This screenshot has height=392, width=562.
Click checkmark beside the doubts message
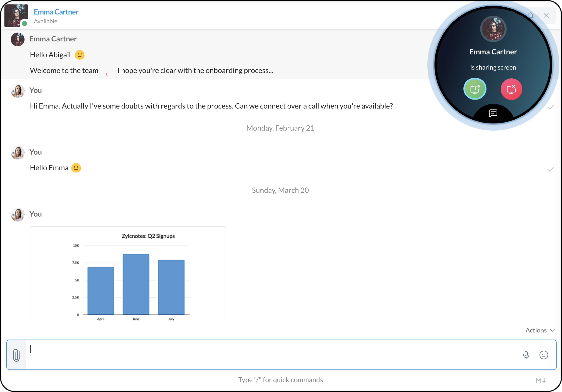coord(550,107)
